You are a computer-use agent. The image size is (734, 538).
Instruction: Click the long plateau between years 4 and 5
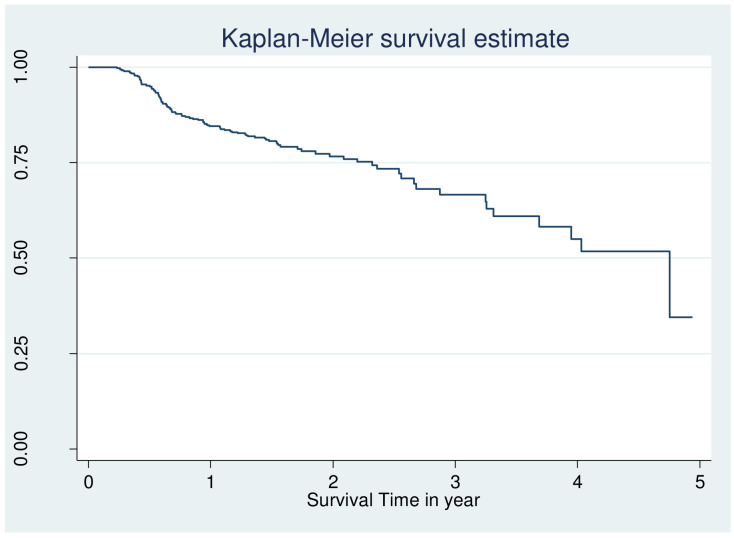point(625,251)
